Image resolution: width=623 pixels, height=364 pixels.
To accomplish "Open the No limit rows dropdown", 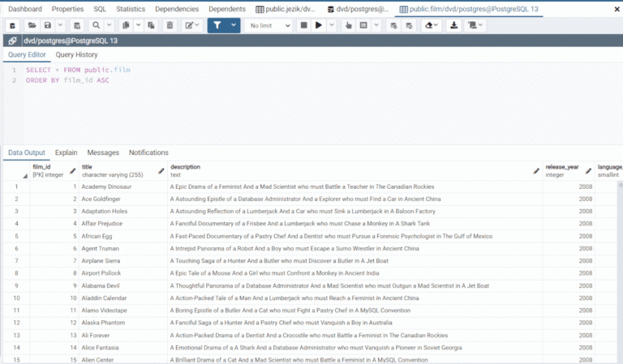I will (269, 26).
